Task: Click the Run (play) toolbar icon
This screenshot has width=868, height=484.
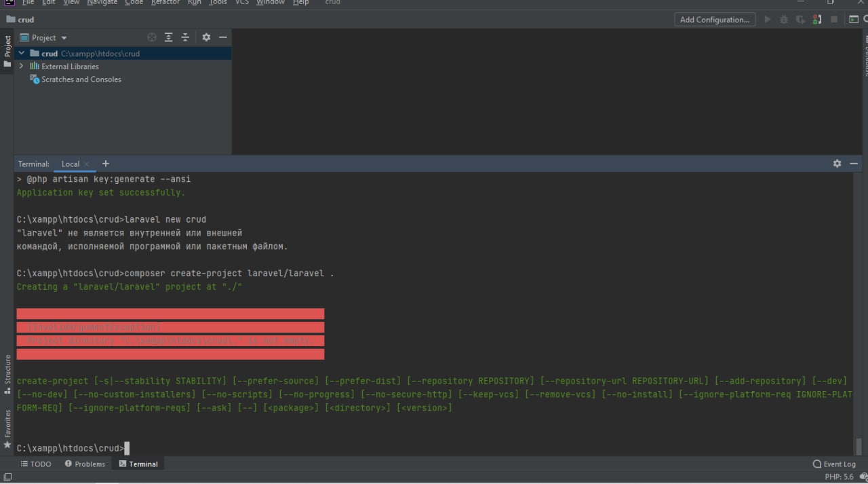Action: [768, 20]
